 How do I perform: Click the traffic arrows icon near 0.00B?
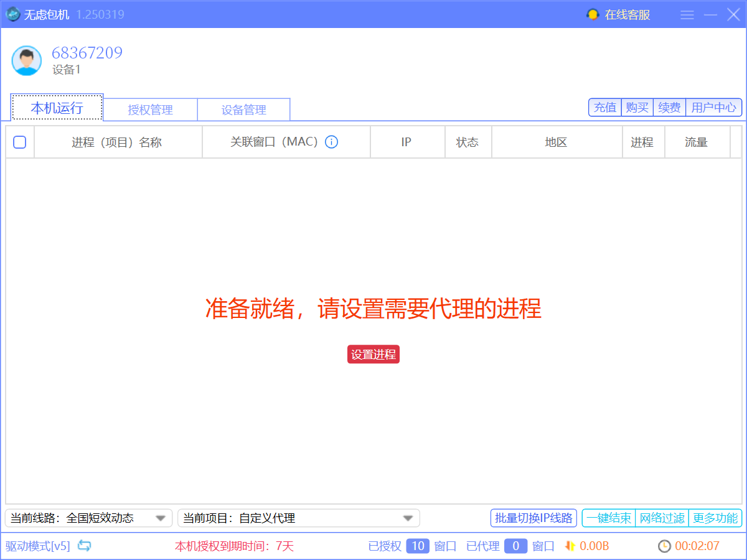[570, 546]
